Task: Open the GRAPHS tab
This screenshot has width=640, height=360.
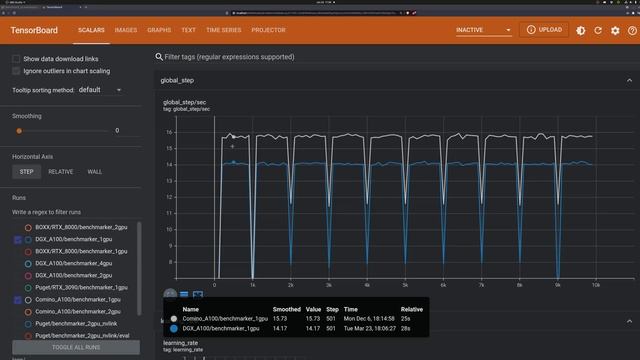Action: tap(159, 30)
